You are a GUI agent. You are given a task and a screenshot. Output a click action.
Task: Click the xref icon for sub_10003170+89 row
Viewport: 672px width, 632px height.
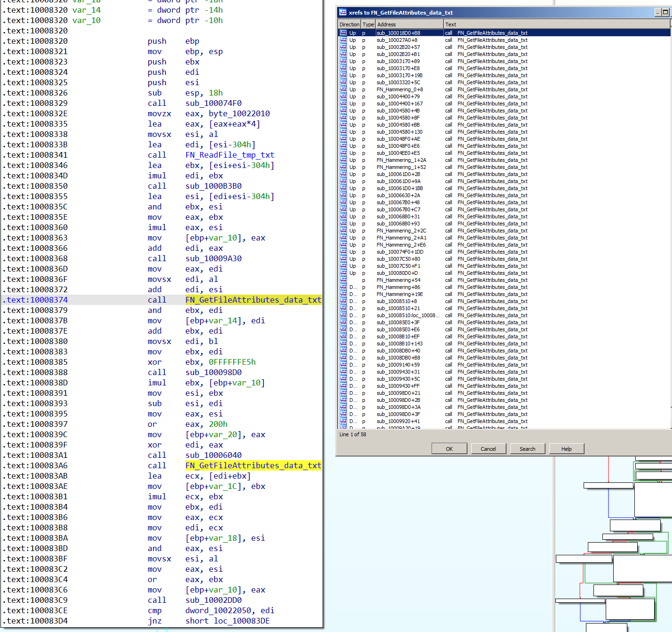(343, 61)
